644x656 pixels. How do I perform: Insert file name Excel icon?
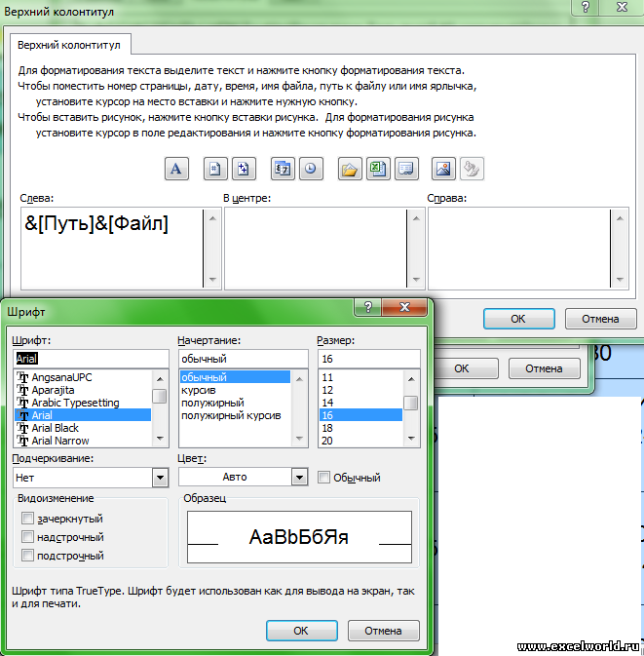pyautogui.click(x=377, y=169)
